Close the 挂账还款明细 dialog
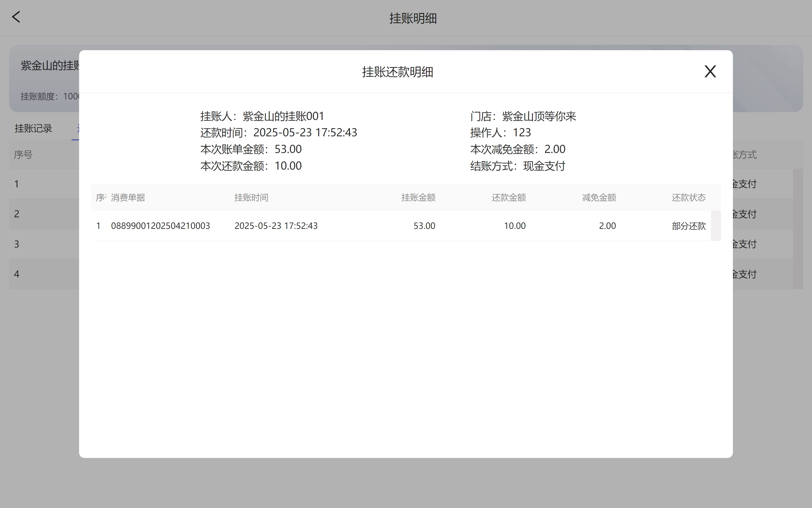812x508 pixels. [710, 71]
